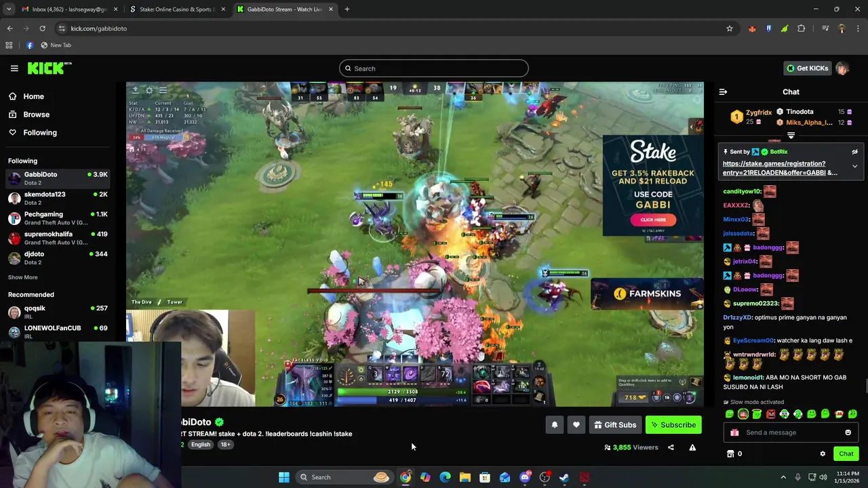Open the tab search dropdown arrow
Image resolution: width=868 pixels, height=488 pixels.
click(x=9, y=9)
